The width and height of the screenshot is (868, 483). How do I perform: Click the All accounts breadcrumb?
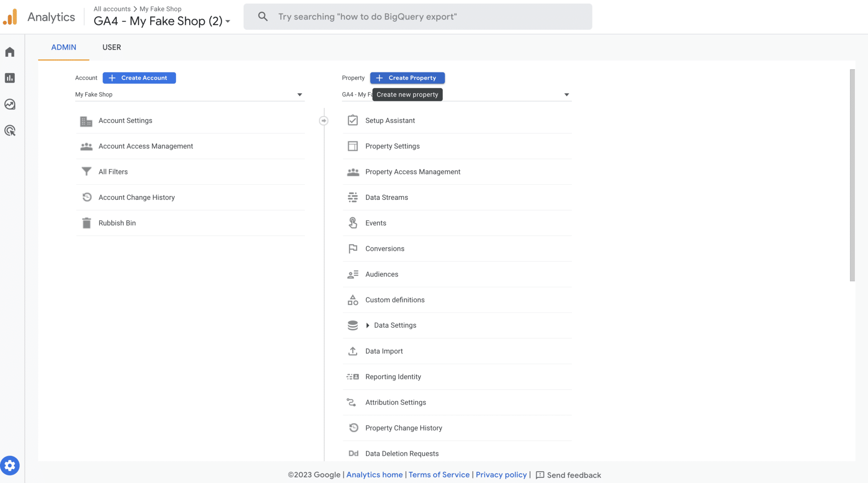click(x=112, y=9)
